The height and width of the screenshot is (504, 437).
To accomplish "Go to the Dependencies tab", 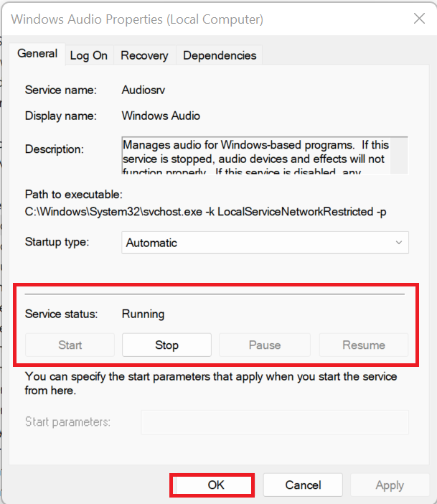I will 220,55.
